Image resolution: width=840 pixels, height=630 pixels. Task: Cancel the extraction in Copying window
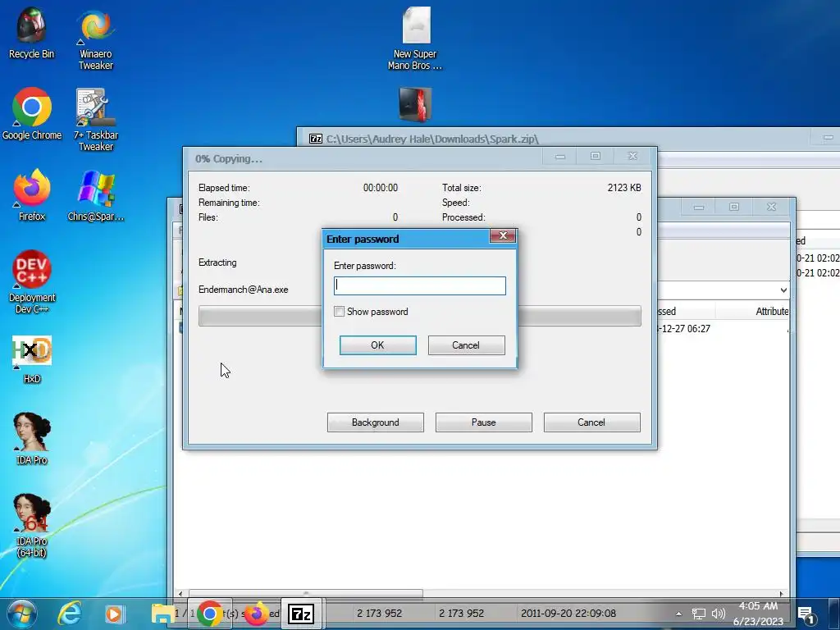592,422
